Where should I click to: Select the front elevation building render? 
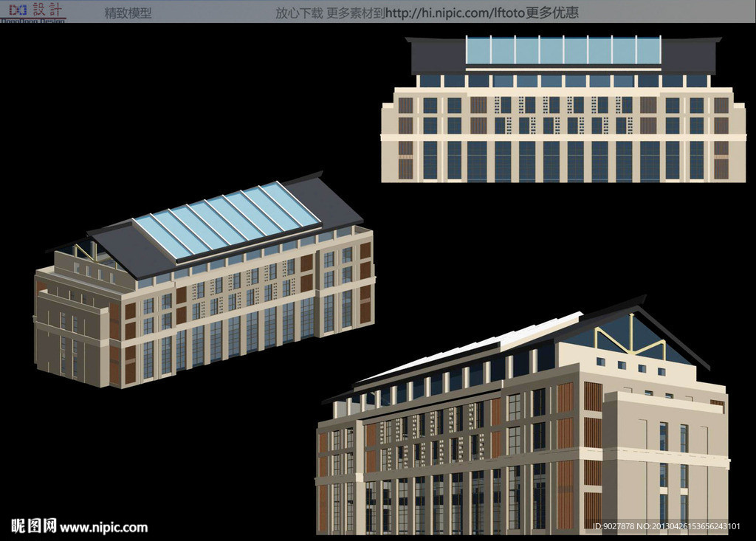pos(563,109)
